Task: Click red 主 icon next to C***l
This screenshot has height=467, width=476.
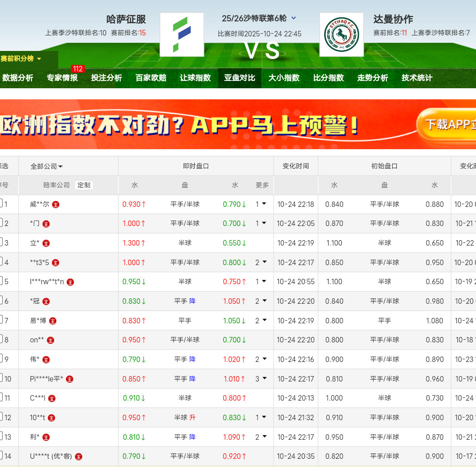Action: [x=52, y=398]
